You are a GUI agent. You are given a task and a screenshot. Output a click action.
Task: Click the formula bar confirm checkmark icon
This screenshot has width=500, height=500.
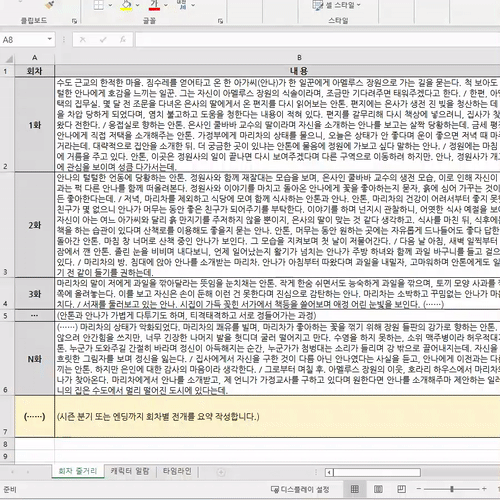point(103,40)
